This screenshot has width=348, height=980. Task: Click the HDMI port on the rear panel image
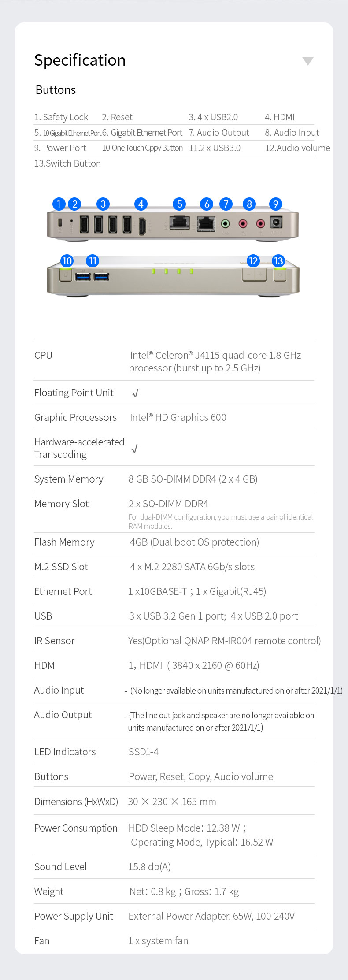[142, 226]
